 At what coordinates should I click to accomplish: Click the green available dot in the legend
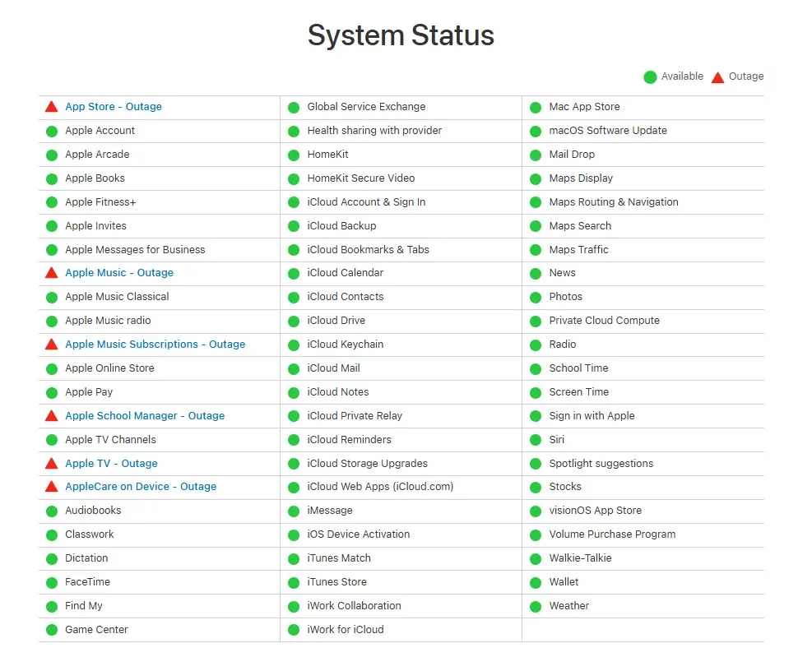pos(650,77)
